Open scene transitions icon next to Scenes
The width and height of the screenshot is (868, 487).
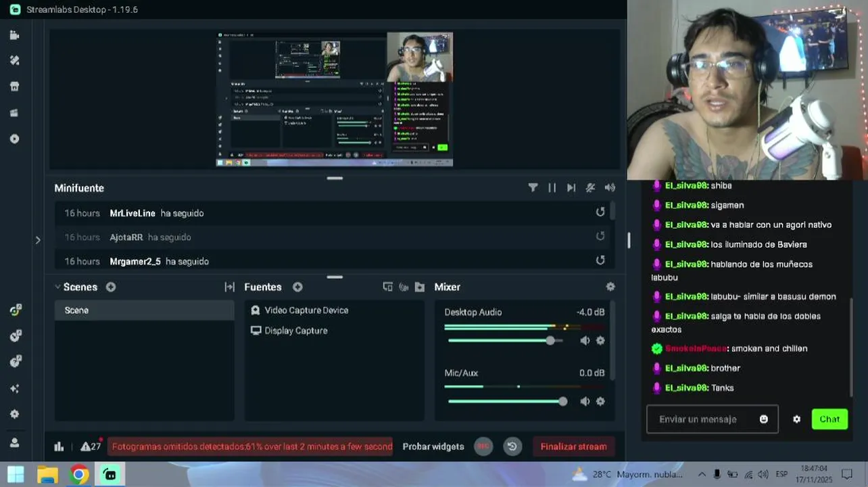(x=230, y=287)
